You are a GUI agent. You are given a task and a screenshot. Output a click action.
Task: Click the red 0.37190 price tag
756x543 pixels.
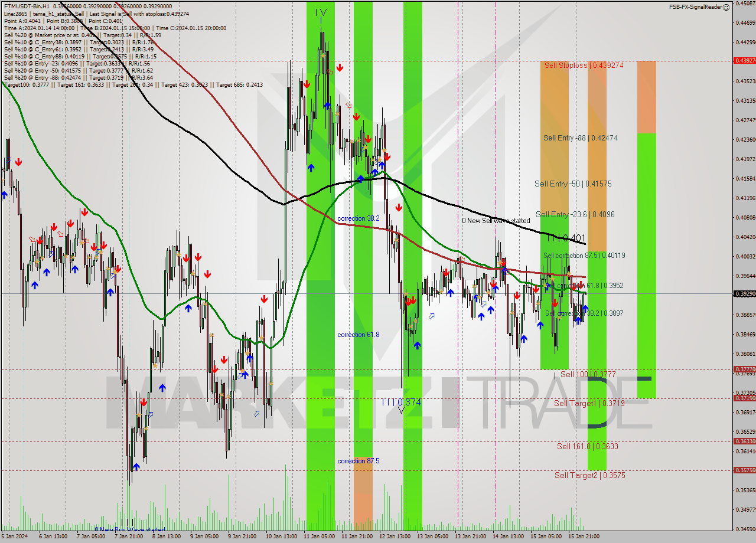(744, 398)
